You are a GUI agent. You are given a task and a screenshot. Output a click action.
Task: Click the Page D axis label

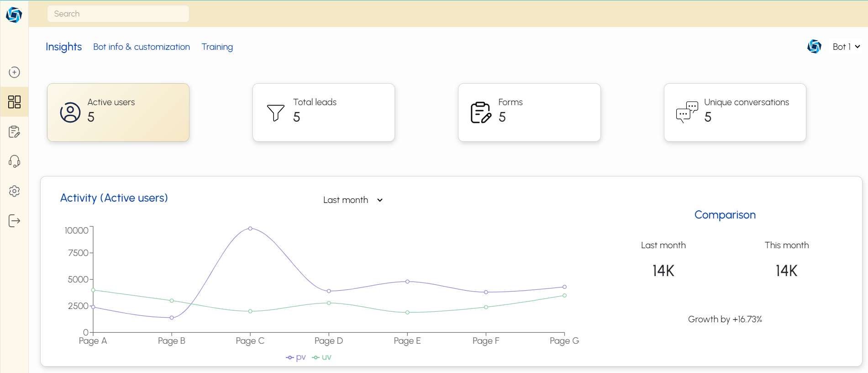[329, 341]
